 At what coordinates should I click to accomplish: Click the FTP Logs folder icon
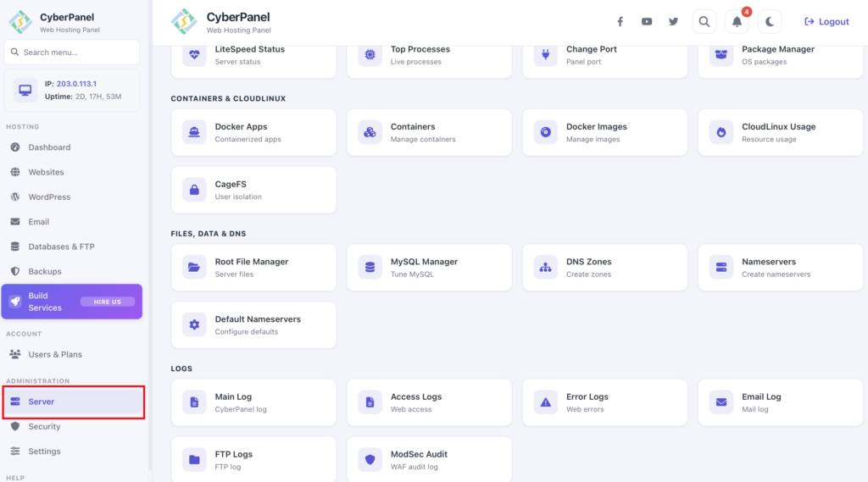coord(194,460)
